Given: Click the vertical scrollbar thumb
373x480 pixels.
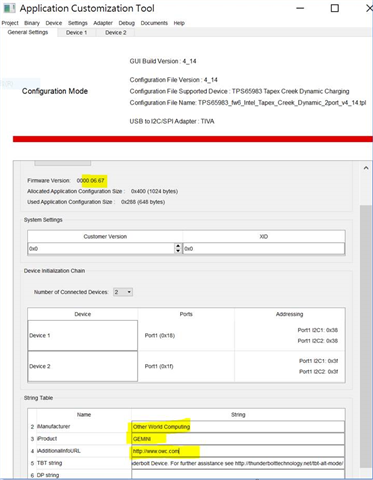Looking at the screenshot, I should point(366,337).
